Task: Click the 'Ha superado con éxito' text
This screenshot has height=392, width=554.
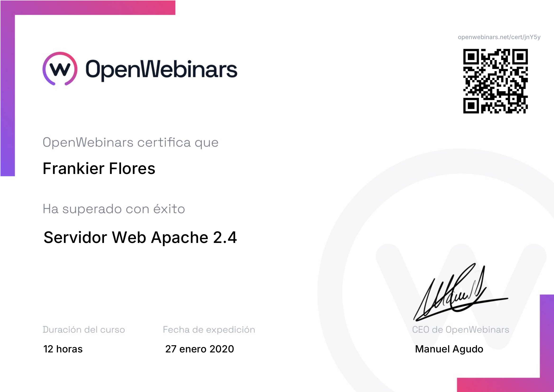Action: tap(114, 209)
